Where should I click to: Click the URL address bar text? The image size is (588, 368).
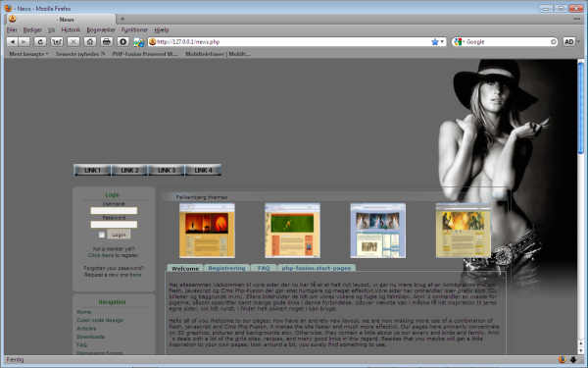[188, 42]
